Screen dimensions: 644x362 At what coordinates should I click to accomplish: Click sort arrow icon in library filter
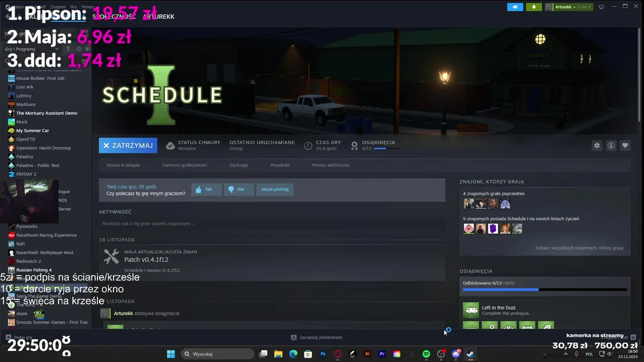point(68,49)
